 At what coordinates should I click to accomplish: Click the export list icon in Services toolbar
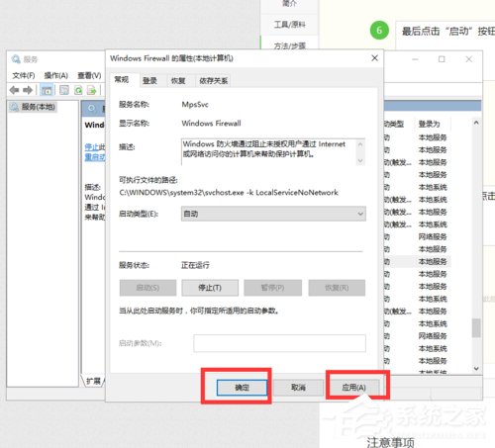(x=91, y=90)
